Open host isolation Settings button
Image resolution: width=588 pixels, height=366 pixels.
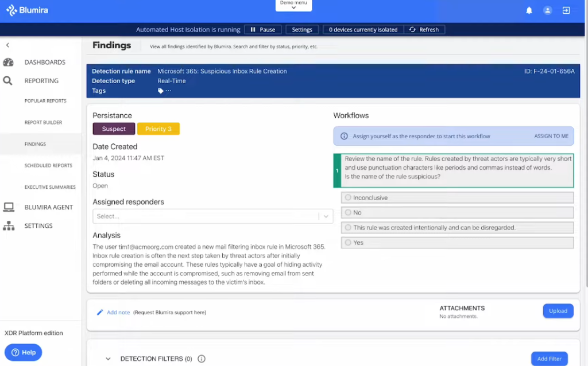pyautogui.click(x=302, y=30)
